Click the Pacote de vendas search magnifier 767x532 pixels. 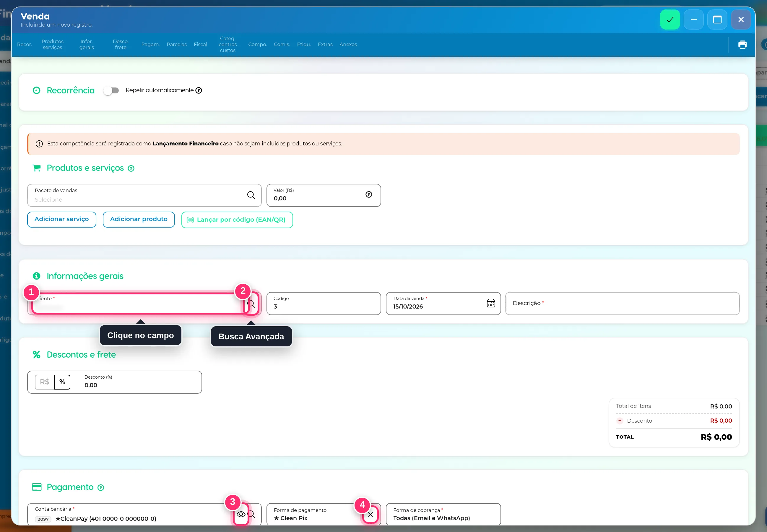pyautogui.click(x=251, y=195)
